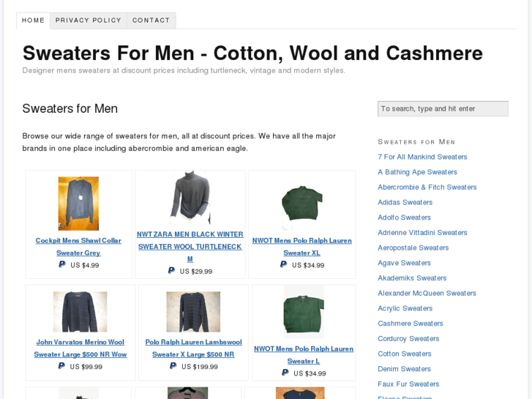
Task: Open the Contact tab
Action: click(x=151, y=20)
